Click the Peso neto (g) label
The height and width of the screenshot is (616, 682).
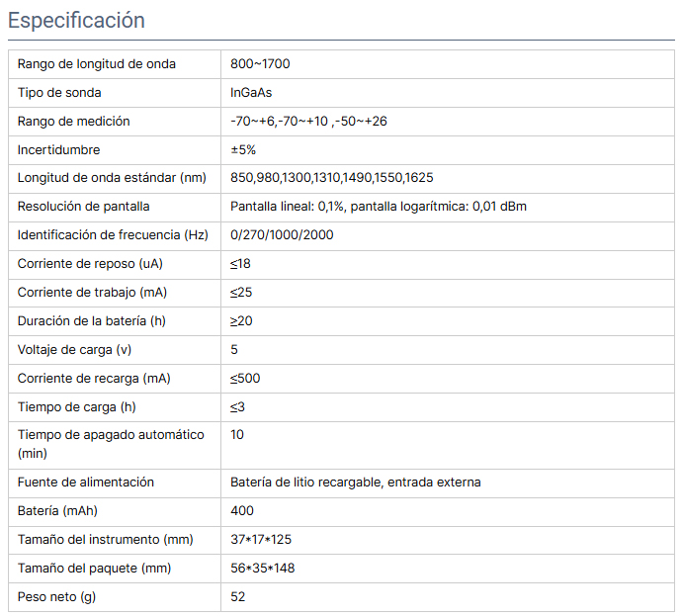[x=56, y=597]
